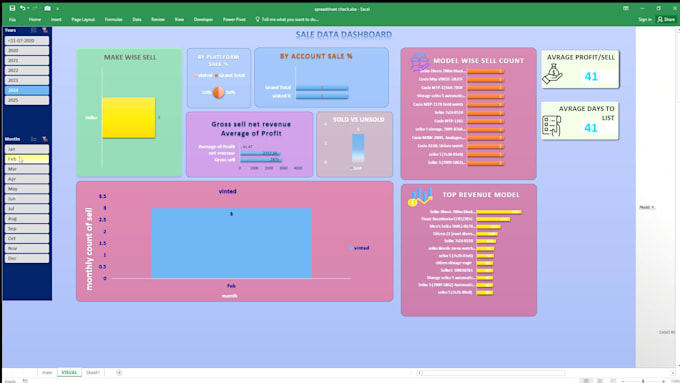
Task: Toggle Feb in Months slicer
Action: [27, 159]
